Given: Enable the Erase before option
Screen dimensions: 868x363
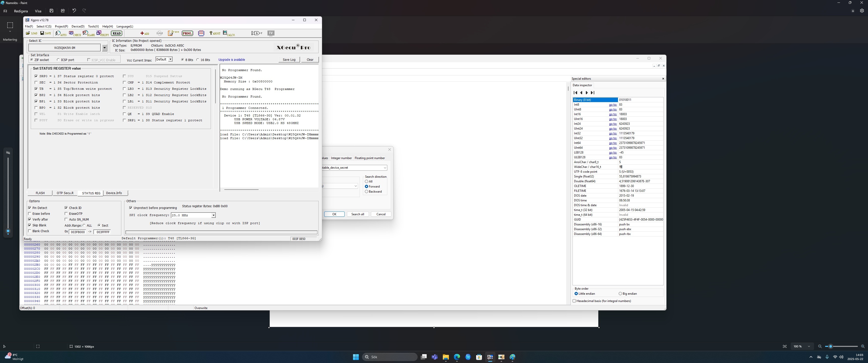Looking at the screenshot, I should tap(30, 214).
